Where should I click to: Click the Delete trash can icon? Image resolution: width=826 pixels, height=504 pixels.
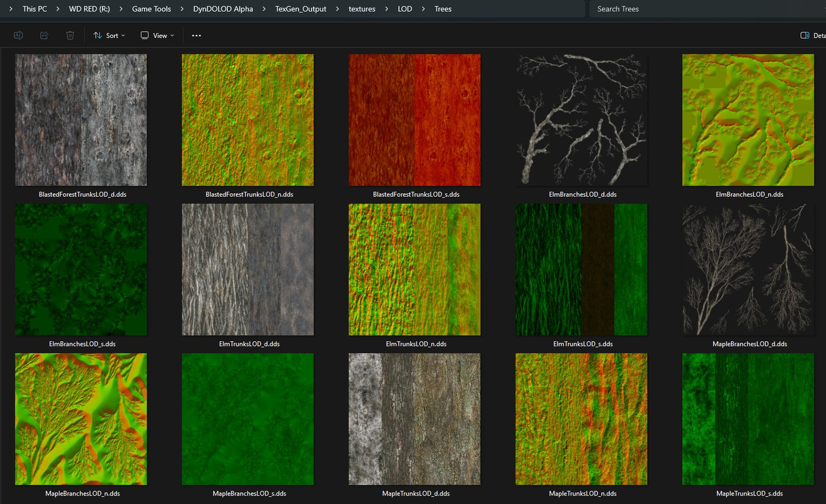(x=70, y=35)
